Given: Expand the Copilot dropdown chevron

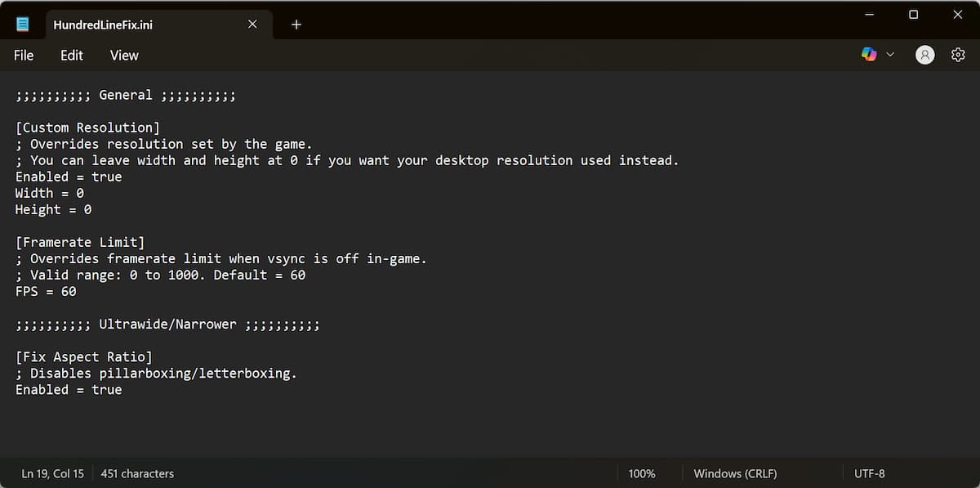Looking at the screenshot, I should pos(890,55).
